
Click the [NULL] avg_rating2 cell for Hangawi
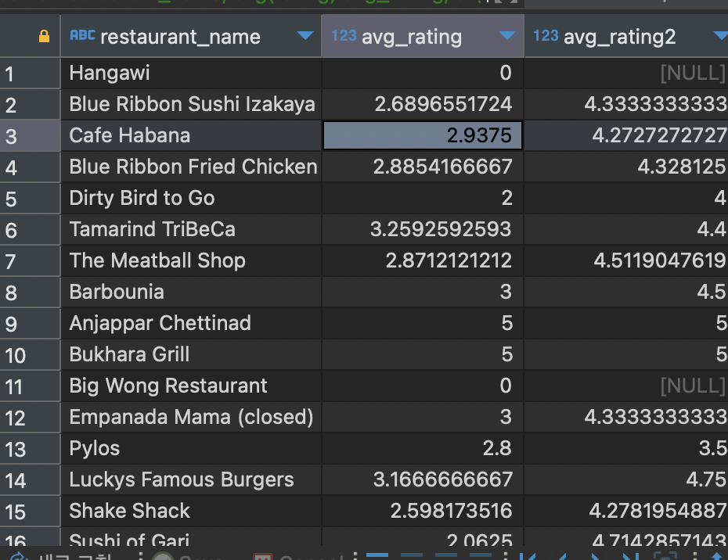pyautogui.click(x=626, y=74)
